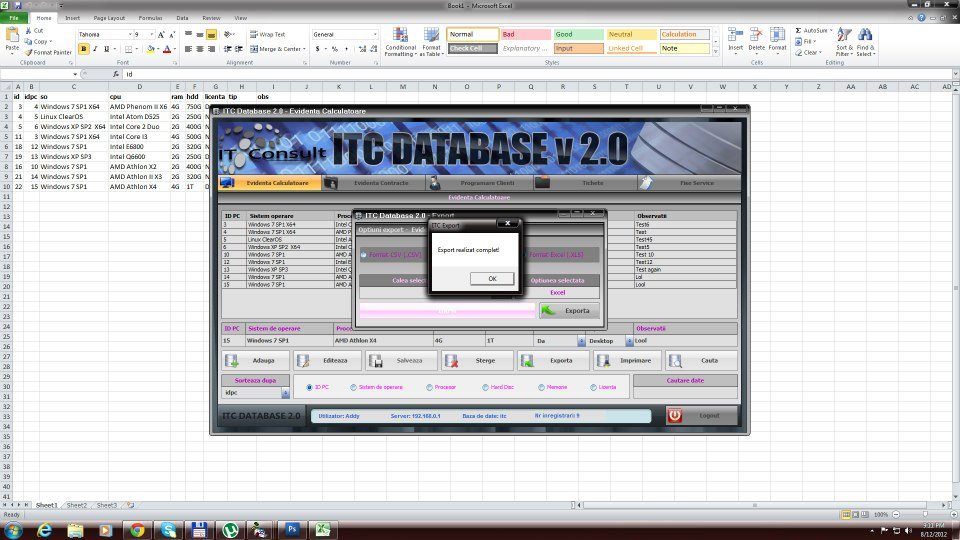The image size is (960, 540).
Task: Select the Sistem de operare sort radio
Action: tap(353, 387)
